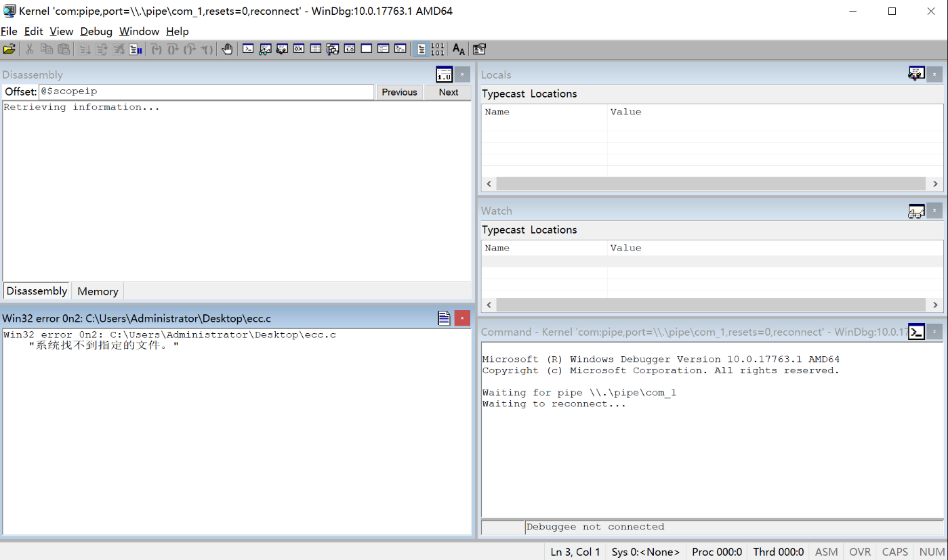This screenshot has width=948, height=560.
Task: Click the Options toolbar icon
Action: tap(479, 49)
